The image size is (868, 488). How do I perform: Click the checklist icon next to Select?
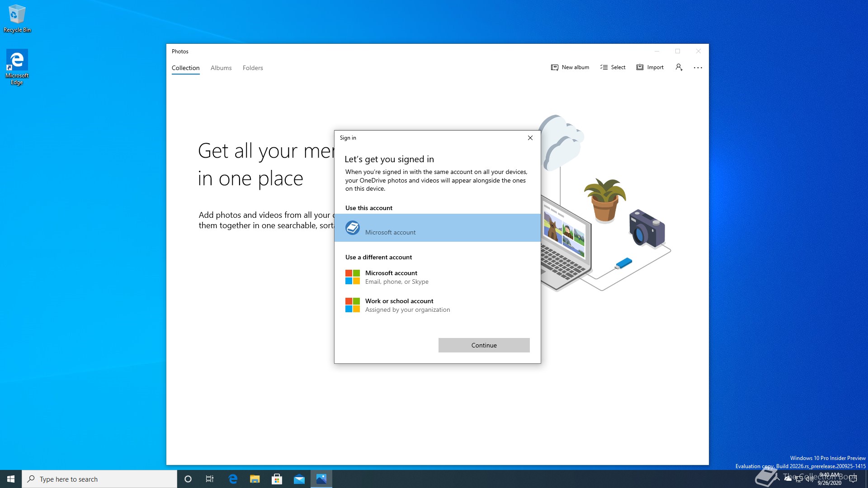coord(604,67)
